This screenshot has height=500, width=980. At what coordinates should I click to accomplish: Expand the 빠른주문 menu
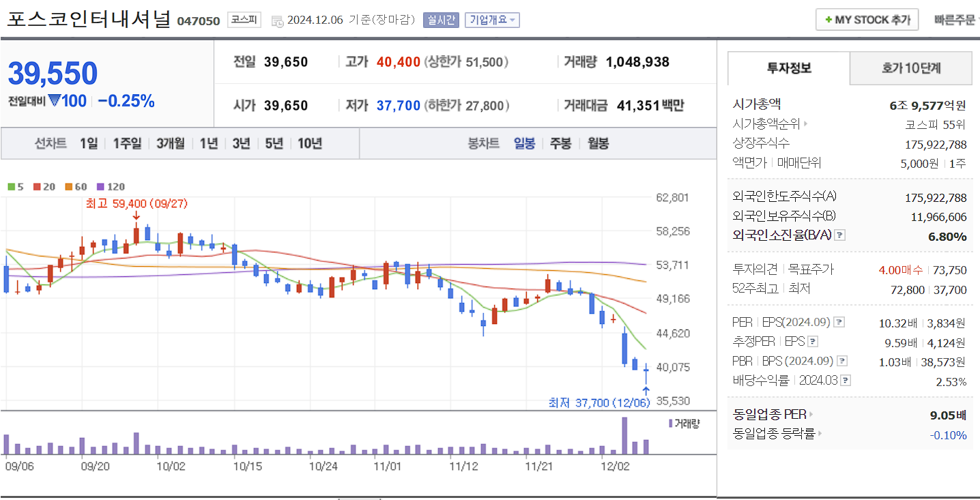click(x=959, y=19)
